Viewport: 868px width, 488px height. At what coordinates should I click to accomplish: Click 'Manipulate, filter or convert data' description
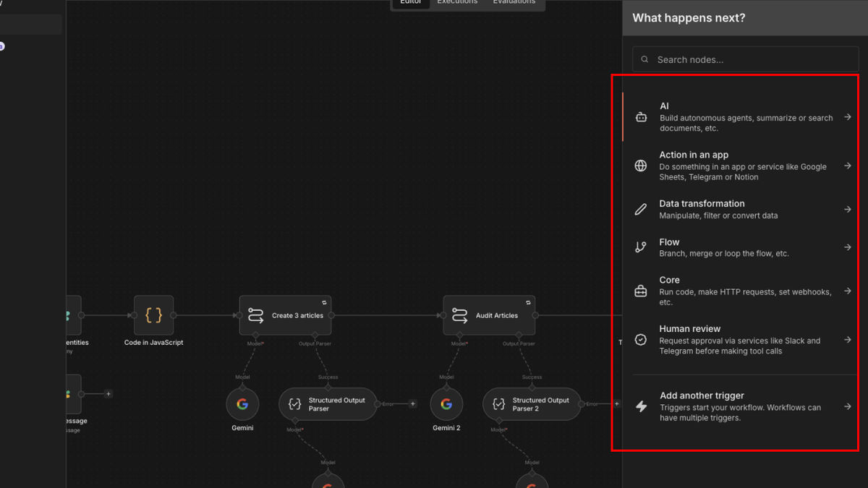point(718,215)
